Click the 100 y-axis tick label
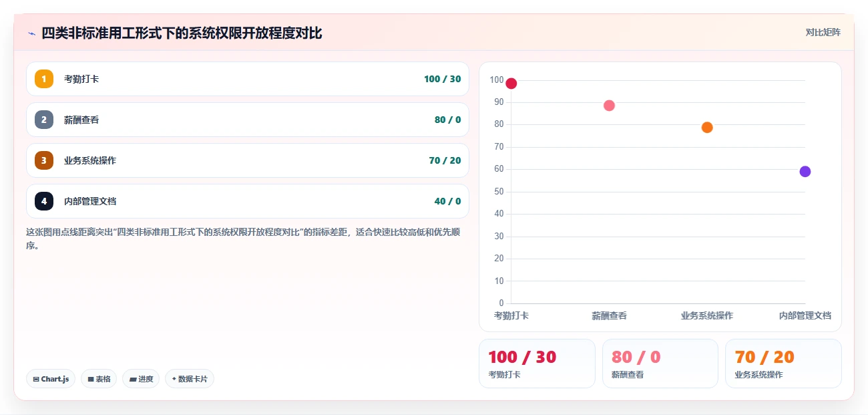This screenshot has width=868, height=415. pyautogui.click(x=497, y=80)
